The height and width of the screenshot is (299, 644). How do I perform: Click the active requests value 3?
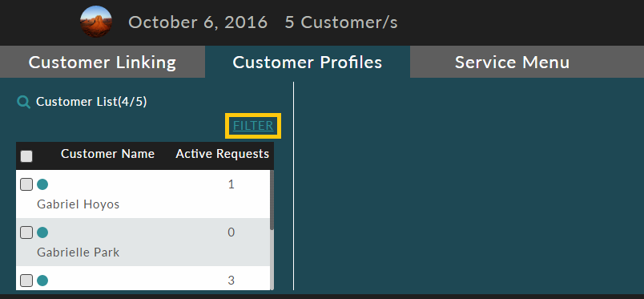pos(231,281)
